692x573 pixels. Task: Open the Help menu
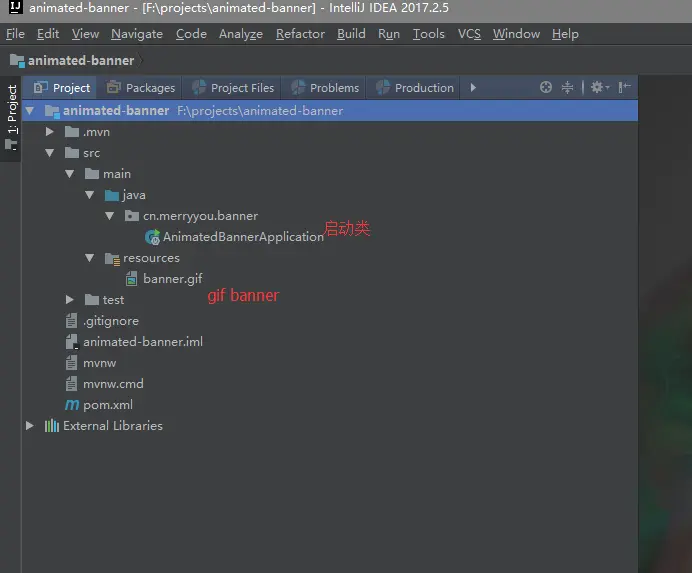pyautogui.click(x=565, y=34)
